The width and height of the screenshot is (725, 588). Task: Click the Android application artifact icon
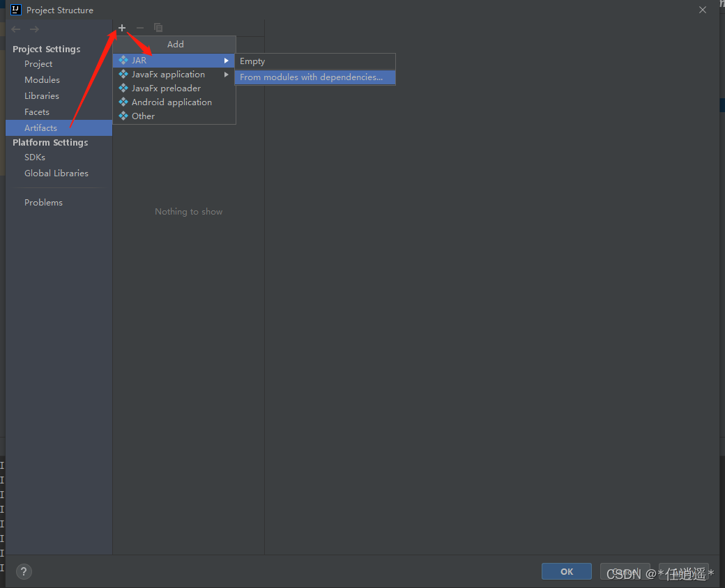pyautogui.click(x=123, y=102)
